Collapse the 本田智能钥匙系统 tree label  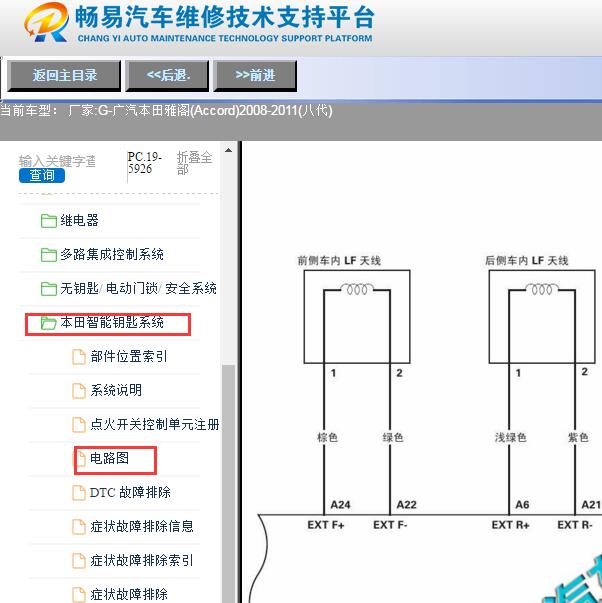click(112, 322)
